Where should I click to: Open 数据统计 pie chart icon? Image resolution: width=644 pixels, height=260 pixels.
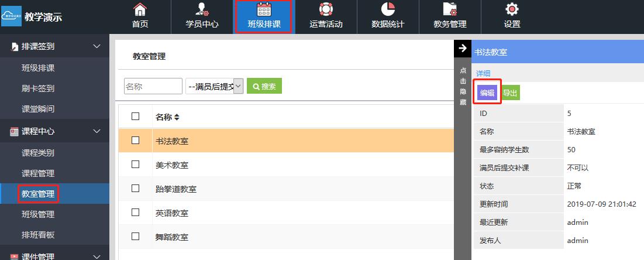coord(387,10)
